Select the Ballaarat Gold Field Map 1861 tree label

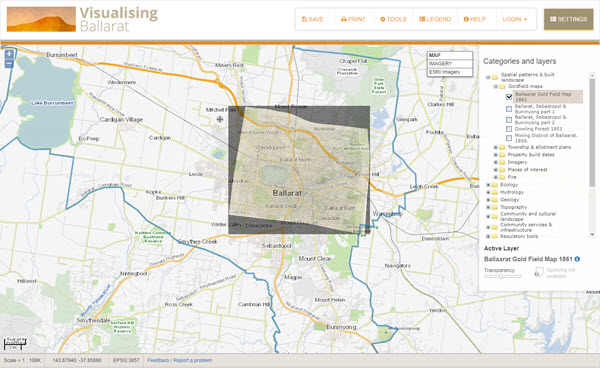(548, 97)
